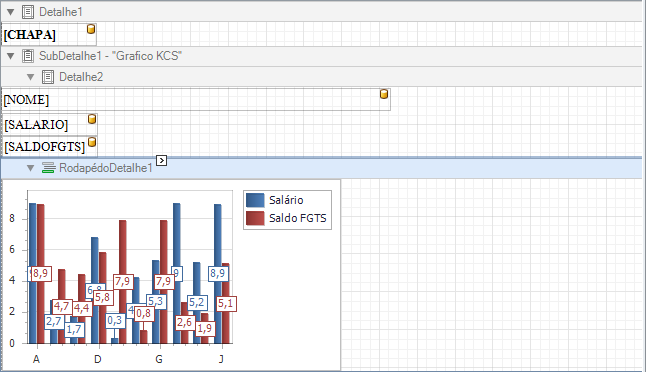Click the 4,4 data label
The height and width of the screenshot is (372, 646).
coord(82,308)
